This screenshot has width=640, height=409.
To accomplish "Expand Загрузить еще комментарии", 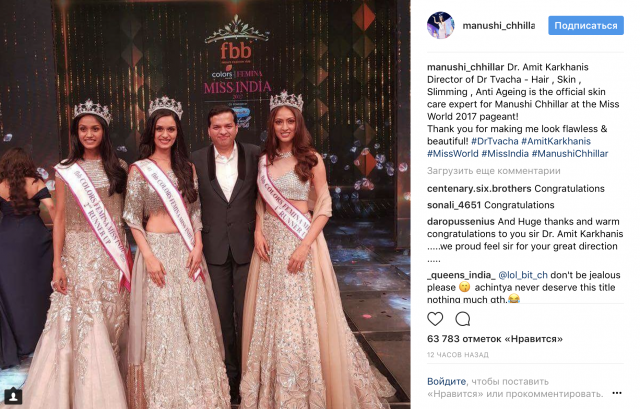I will click(x=493, y=171).
